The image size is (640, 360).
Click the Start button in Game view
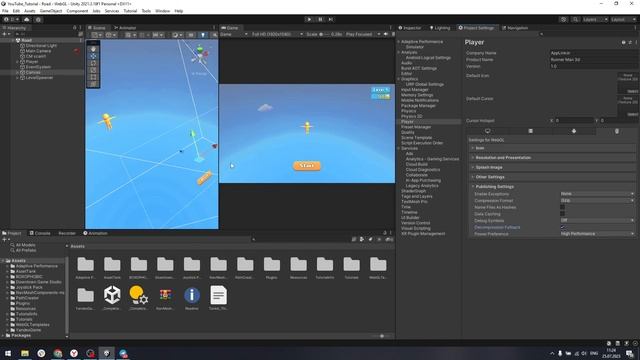point(307,166)
